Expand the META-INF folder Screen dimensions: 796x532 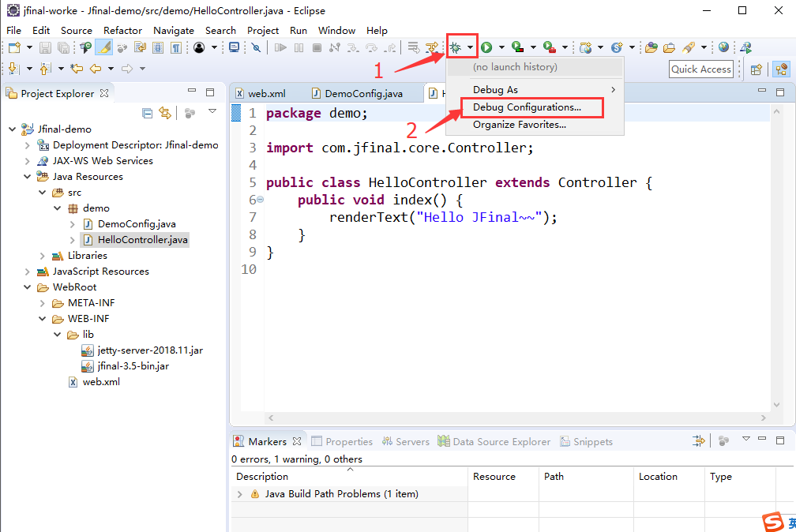pyautogui.click(x=43, y=303)
